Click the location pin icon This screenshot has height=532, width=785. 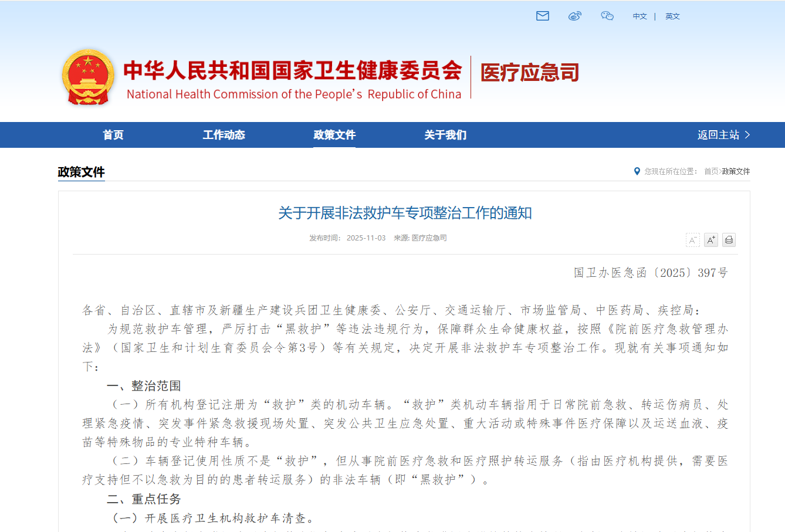[637, 171]
